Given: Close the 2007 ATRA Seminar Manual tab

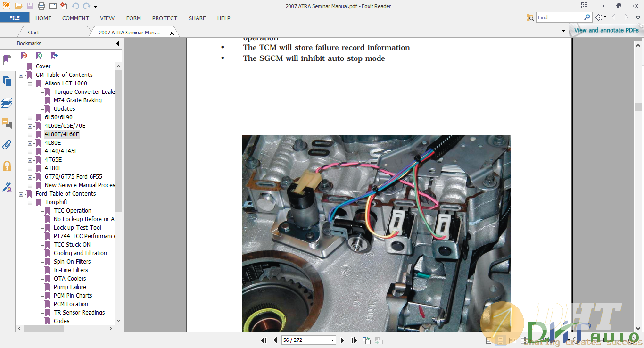Looking at the screenshot, I should point(172,33).
